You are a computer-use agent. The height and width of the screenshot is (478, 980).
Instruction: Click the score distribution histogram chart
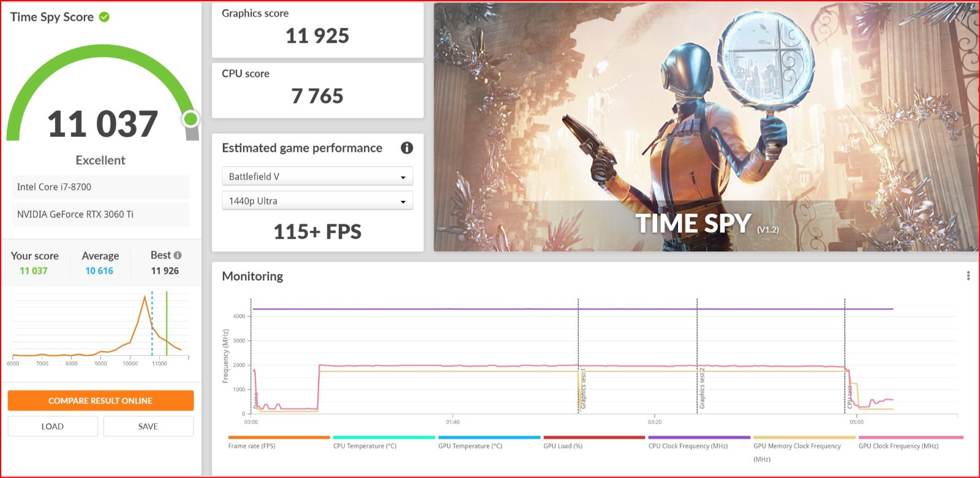click(x=100, y=328)
